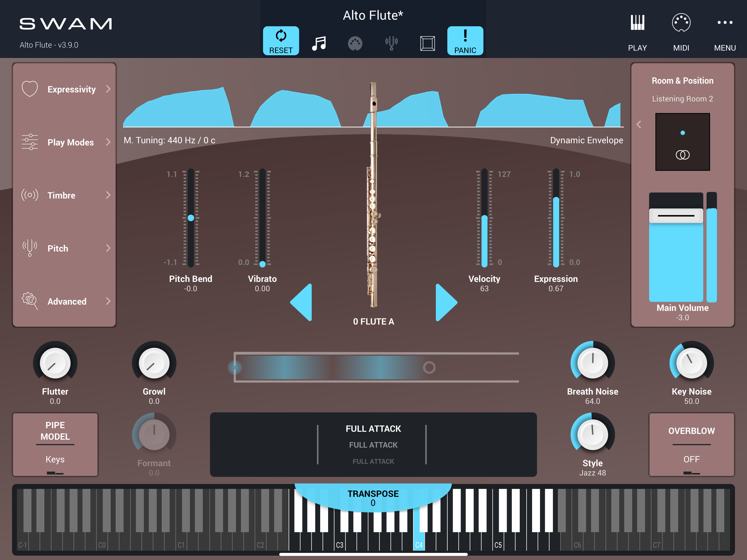747x560 pixels.
Task: Click the Pitch tuning fork icon
Action: click(x=30, y=248)
